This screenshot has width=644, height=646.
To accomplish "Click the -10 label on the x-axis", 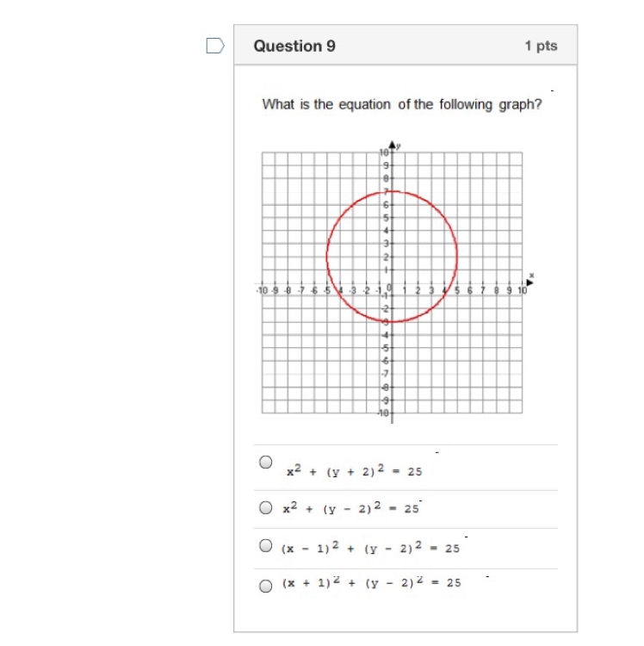I will (262, 291).
